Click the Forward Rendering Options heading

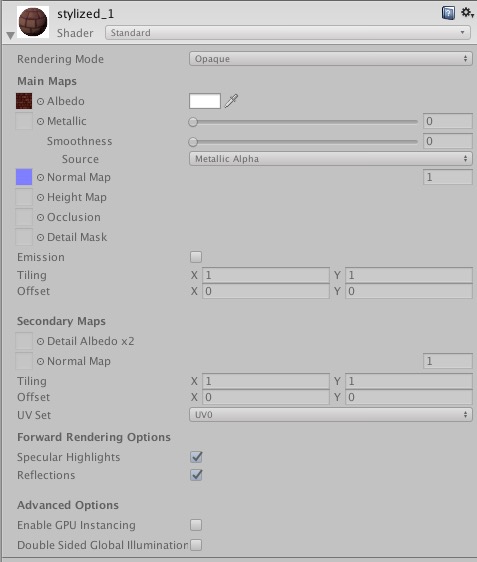click(x=94, y=437)
